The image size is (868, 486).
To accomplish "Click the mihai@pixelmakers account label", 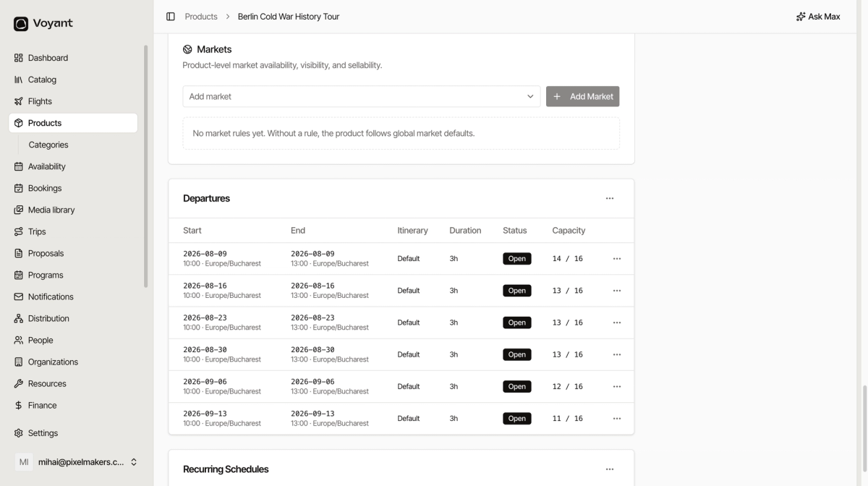I will click(81, 462).
